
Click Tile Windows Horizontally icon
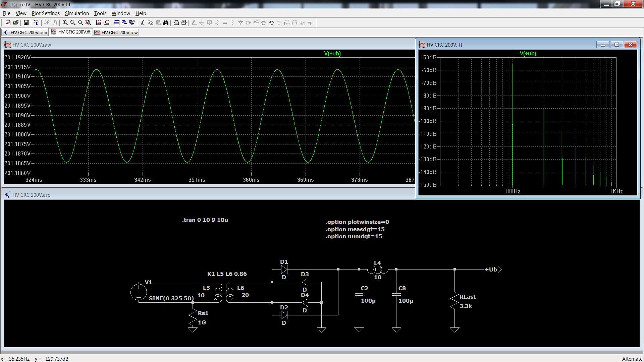tap(116, 23)
